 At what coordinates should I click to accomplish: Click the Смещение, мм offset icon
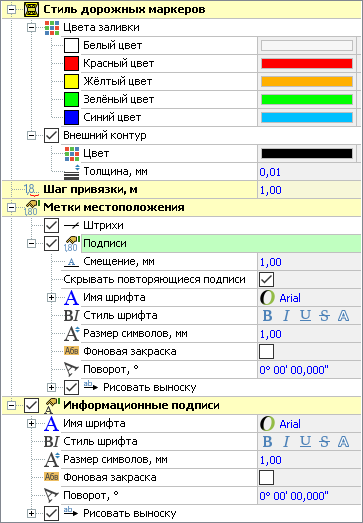point(71,262)
